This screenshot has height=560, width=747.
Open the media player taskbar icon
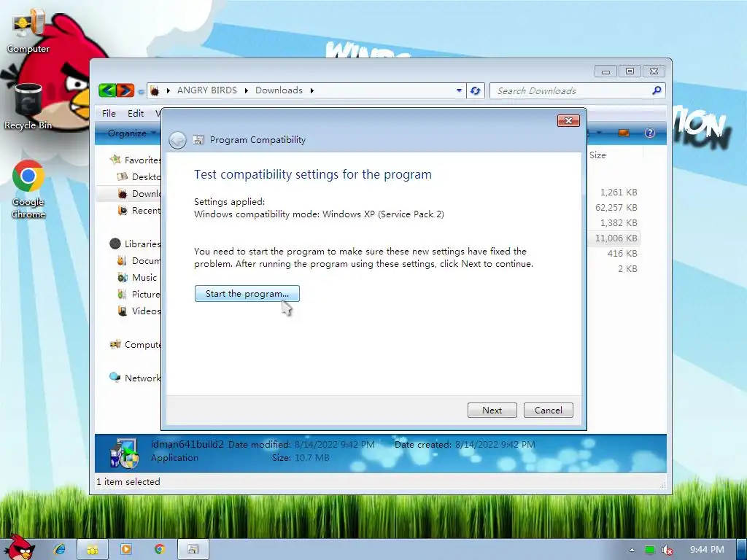pos(125,549)
